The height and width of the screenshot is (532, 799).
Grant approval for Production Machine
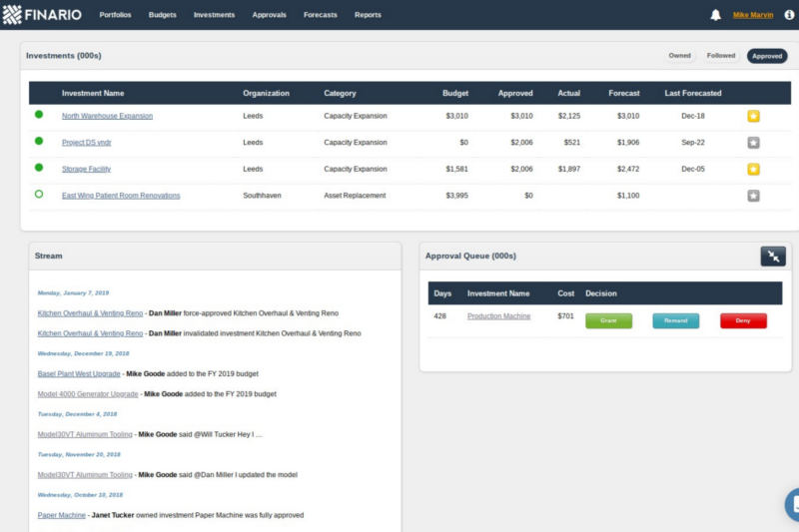pos(608,320)
